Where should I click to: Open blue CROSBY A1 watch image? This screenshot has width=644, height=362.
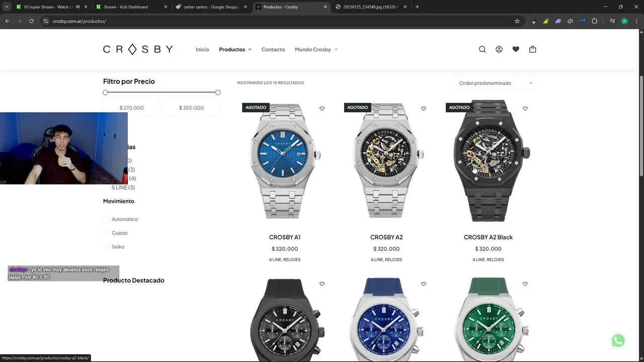point(285,161)
